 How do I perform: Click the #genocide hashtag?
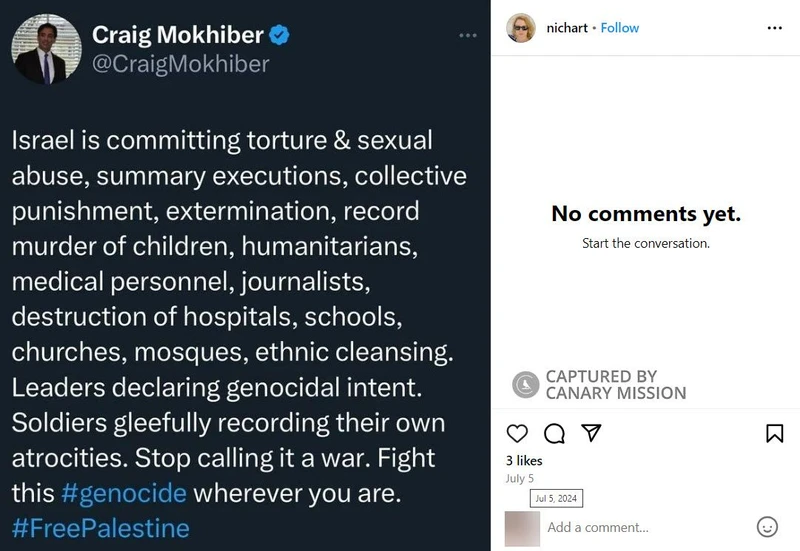(x=123, y=494)
